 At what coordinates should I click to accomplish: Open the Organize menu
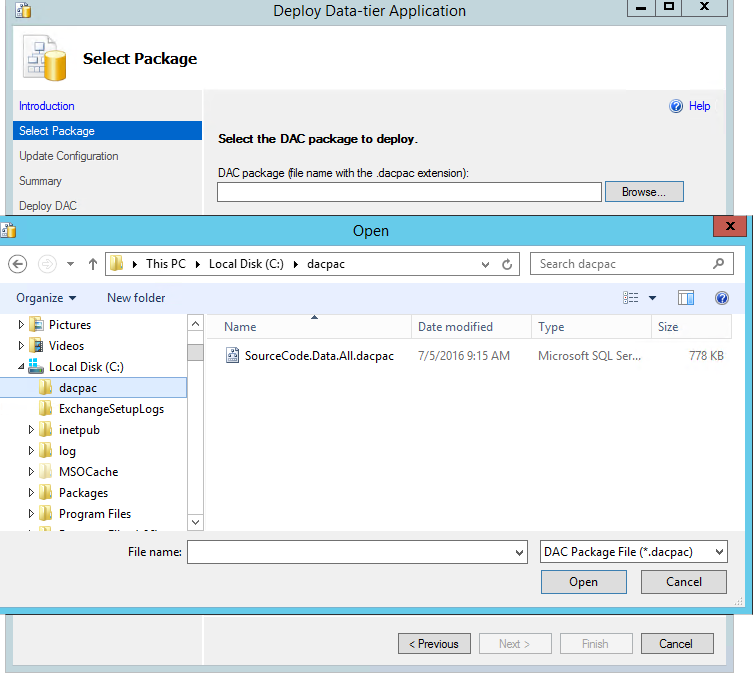pyautogui.click(x=46, y=298)
